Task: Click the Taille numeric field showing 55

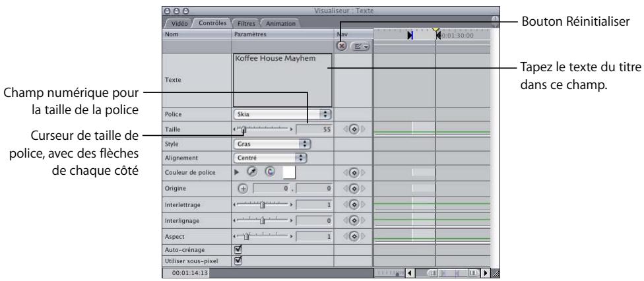Action: tap(314, 129)
